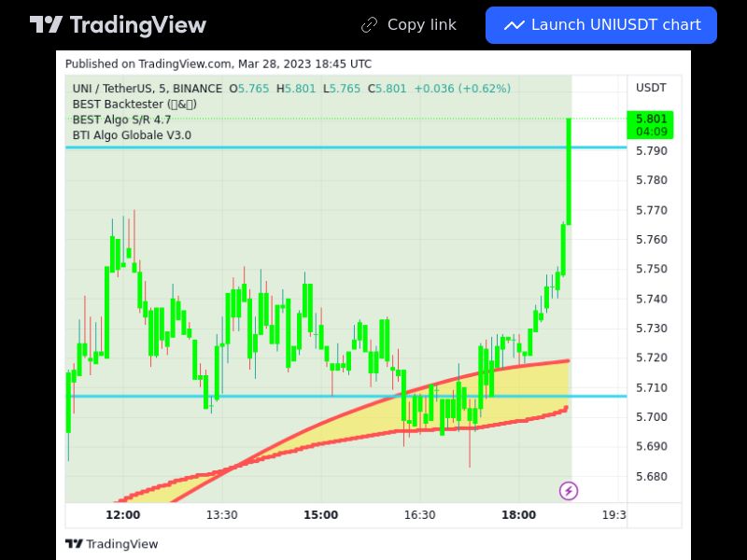Click the open value O5.765
747x560 pixels.
click(249, 89)
